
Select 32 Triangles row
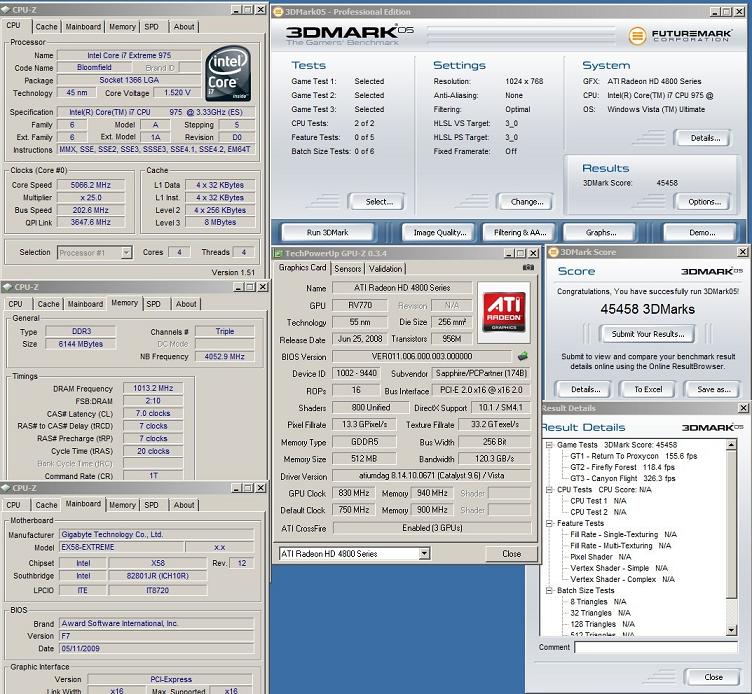(600, 613)
